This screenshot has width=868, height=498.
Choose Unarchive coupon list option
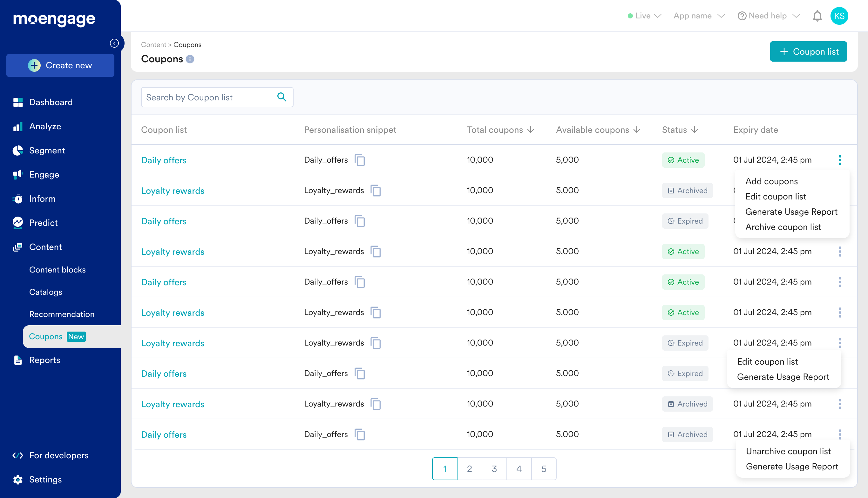click(x=788, y=451)
